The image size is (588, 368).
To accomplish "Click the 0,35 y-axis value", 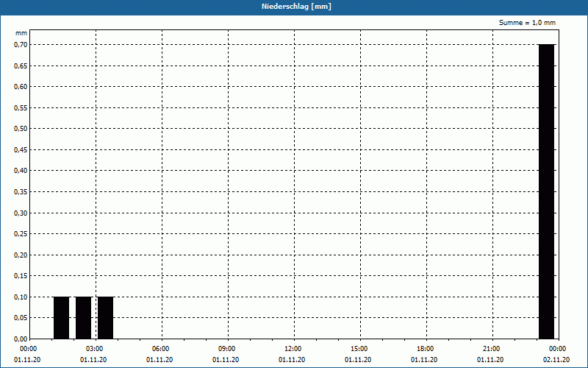I will [x=21, y=192].
